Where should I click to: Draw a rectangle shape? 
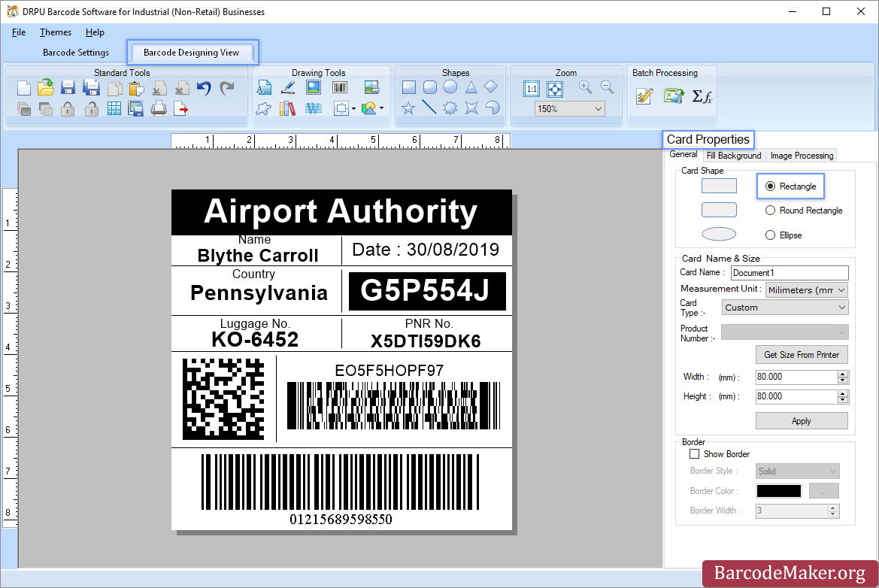(x=409, y=87)
